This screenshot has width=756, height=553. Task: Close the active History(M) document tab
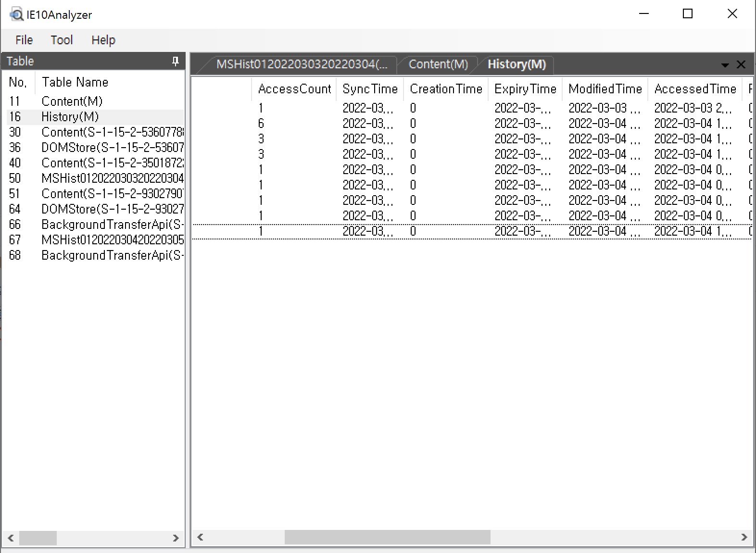741,64
